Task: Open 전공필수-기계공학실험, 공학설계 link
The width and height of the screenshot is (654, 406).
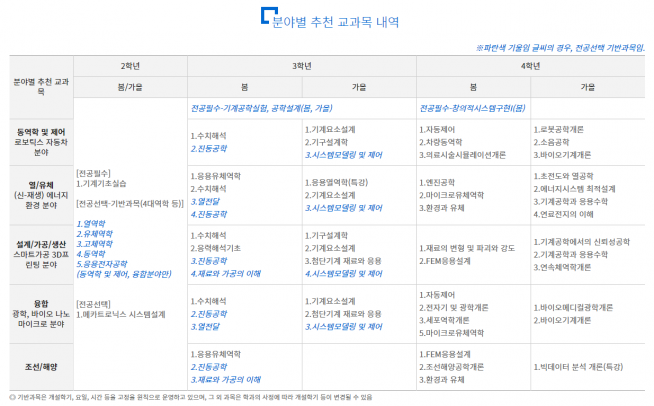Action: (x=260, y=108)
